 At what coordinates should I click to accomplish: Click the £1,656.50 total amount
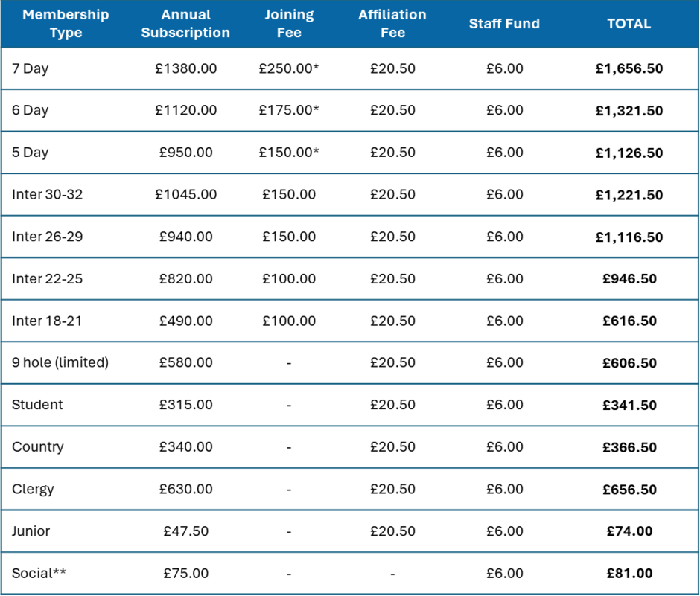pos(629,68)
